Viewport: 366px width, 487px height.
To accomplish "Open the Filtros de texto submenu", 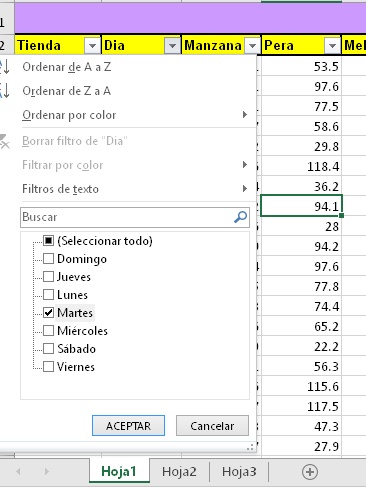I will [135, 189].
